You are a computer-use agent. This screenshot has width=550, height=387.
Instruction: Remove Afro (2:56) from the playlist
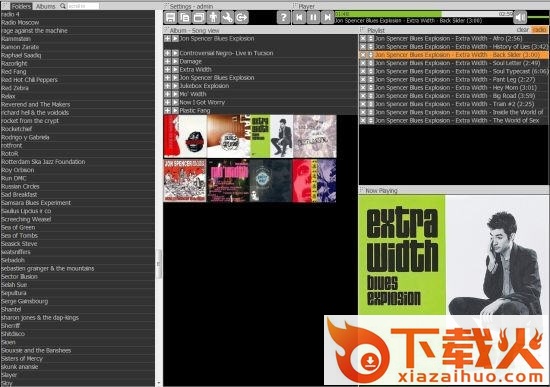[x=363, y=39]
